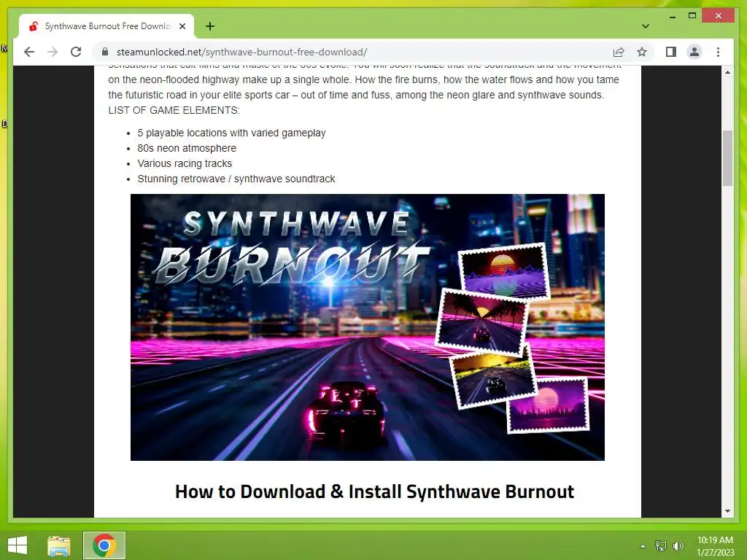Click "Stunning retrowave / synthwave soundtrack" item
Image resolution: width=747 pixels, height=560 pixels.
[x=236, y=179]
